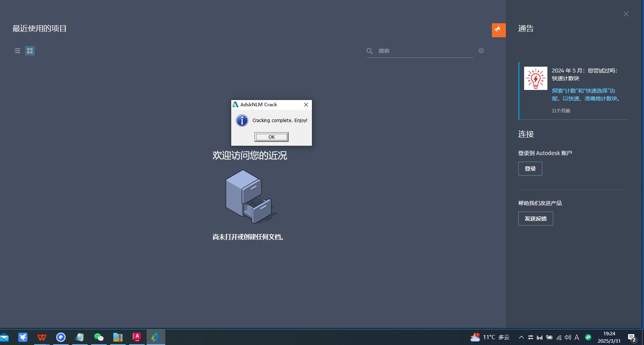This screenshot has height=345, width=644.
Task: Click the 搜索 search input field
Action: point(425,51)
